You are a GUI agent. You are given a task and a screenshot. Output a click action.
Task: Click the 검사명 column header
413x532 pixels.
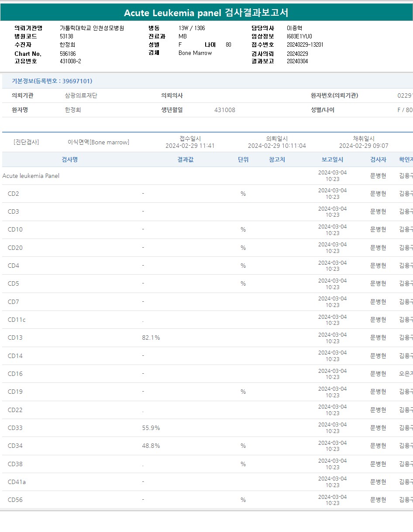[x=69, y=160]
